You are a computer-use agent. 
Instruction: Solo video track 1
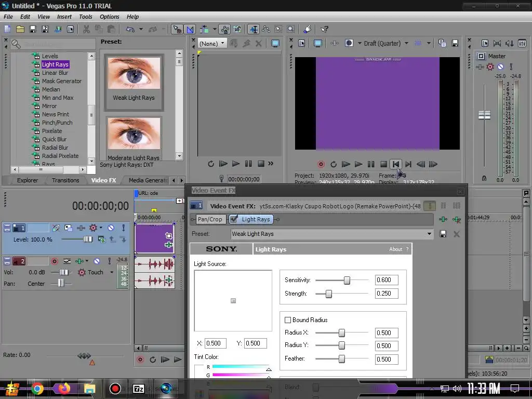pos(124,228)
